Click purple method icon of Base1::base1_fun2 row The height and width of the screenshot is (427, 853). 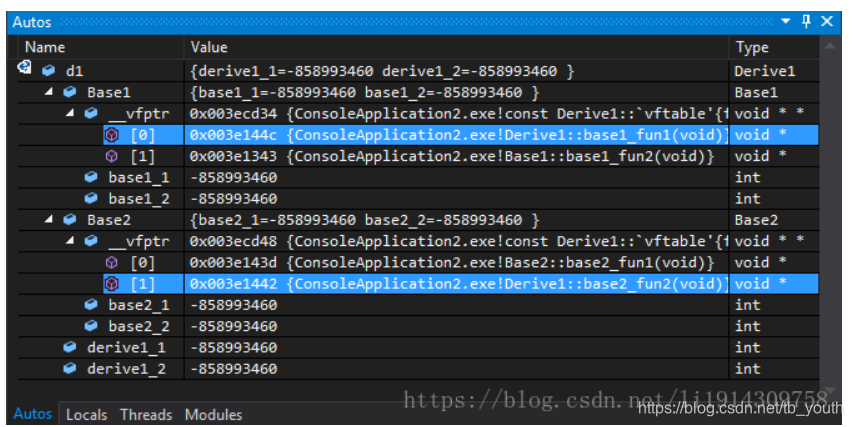pyautogui.click(x=112, y=156)
